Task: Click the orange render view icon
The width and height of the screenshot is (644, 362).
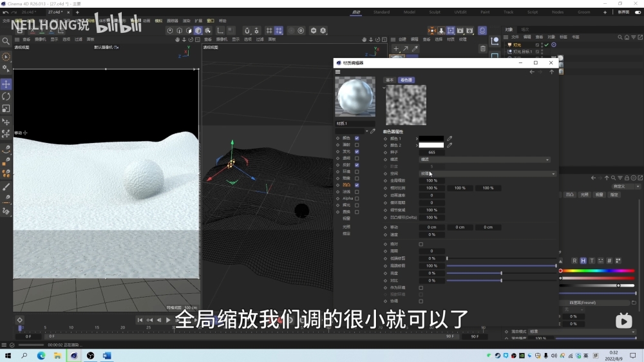Action: pos(431,30)
